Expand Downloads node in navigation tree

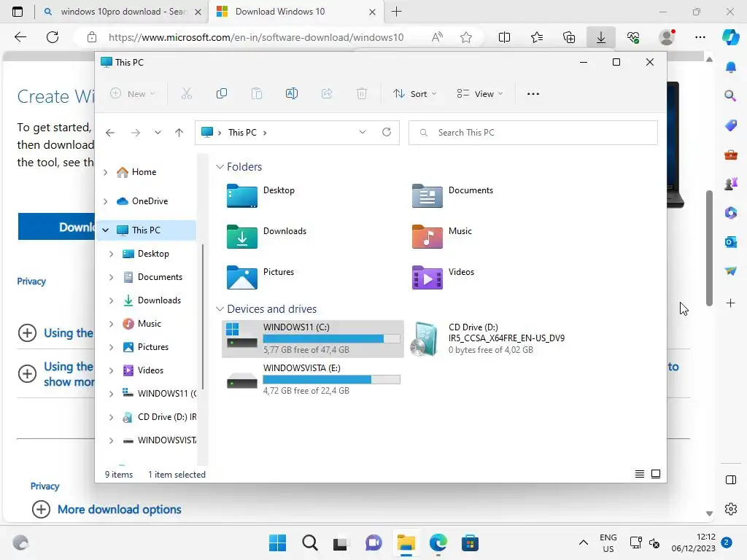pos(111,300)
